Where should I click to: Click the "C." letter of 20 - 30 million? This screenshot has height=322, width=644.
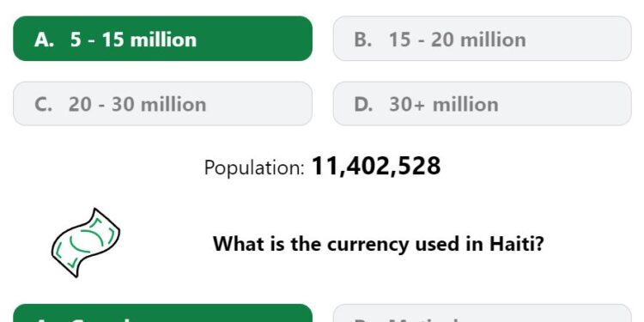pyautogui.click(x=44, y=104)
